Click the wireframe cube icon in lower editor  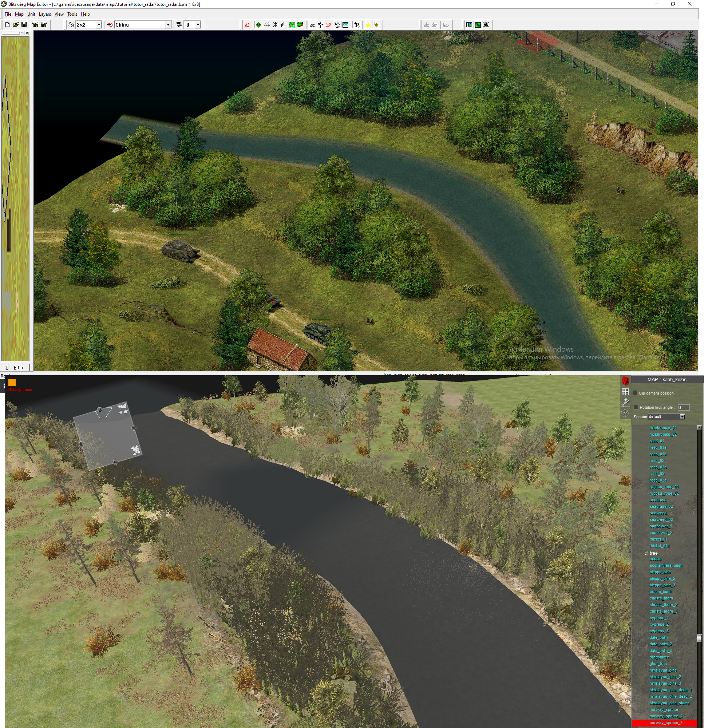[x=625, y=414]
